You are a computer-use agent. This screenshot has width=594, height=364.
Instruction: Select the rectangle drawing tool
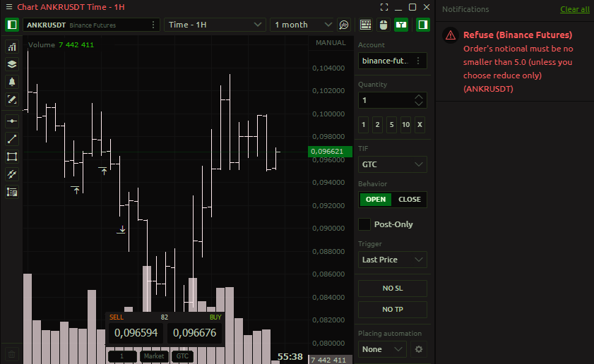(x=12, y=157)
